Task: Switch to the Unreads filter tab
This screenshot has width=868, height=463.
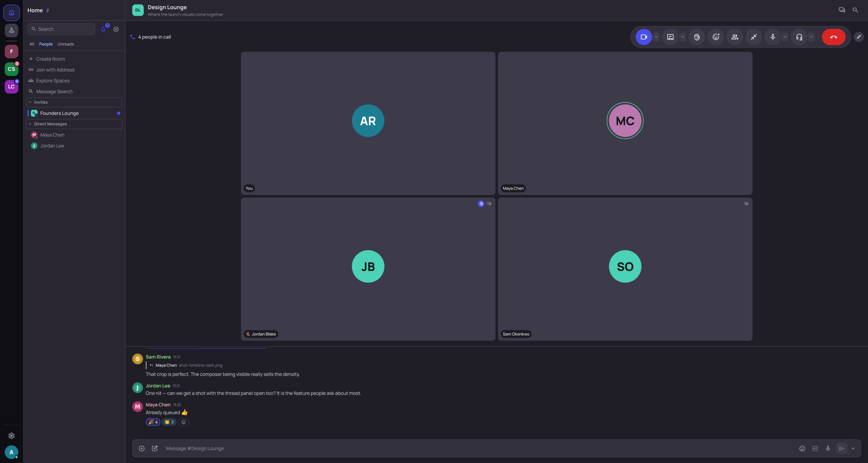Action: pyautogui.click(x=65, y=44)
